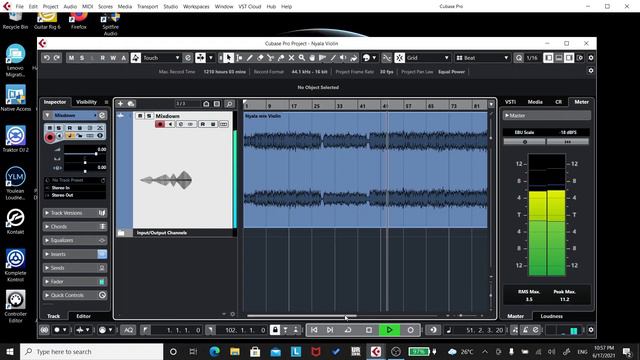The image size is (640, 360).
Task: Toggle global Solo S button in toolbar
Action: (x=82, y=58)
